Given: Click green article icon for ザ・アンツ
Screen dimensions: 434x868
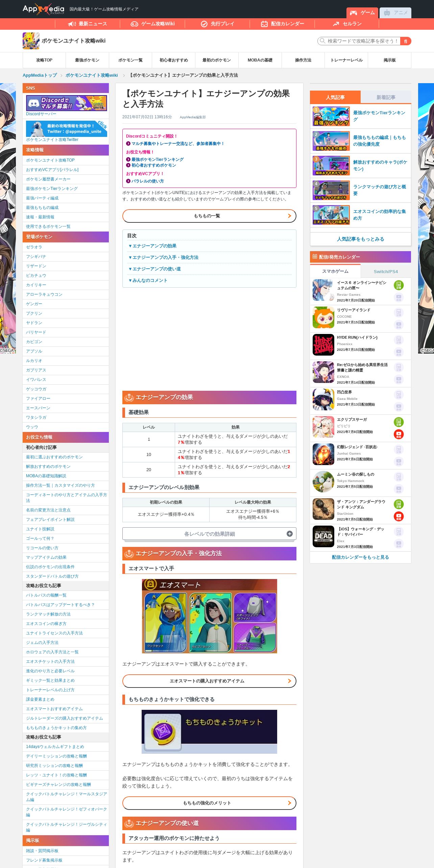Looking at the screenshot, I should tap(399, 504).
